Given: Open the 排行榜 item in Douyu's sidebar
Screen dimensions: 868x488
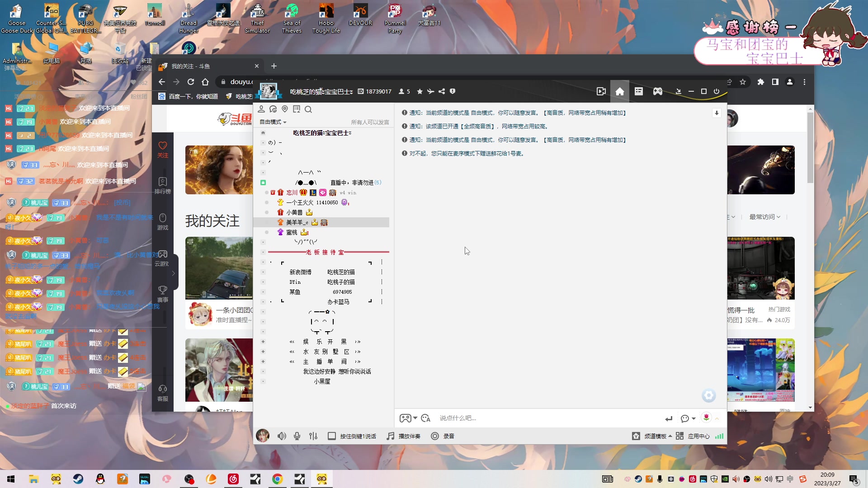Looking at the screenshot, I should 163,186.
